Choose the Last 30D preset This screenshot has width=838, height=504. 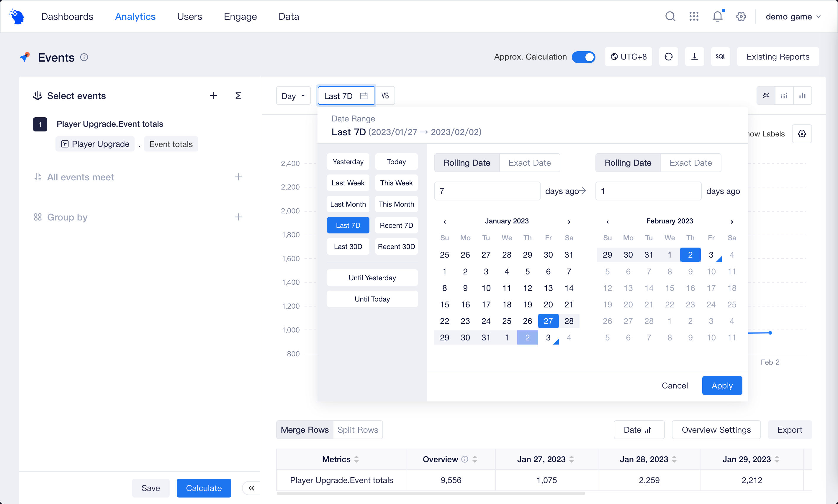tap(348, 247)
